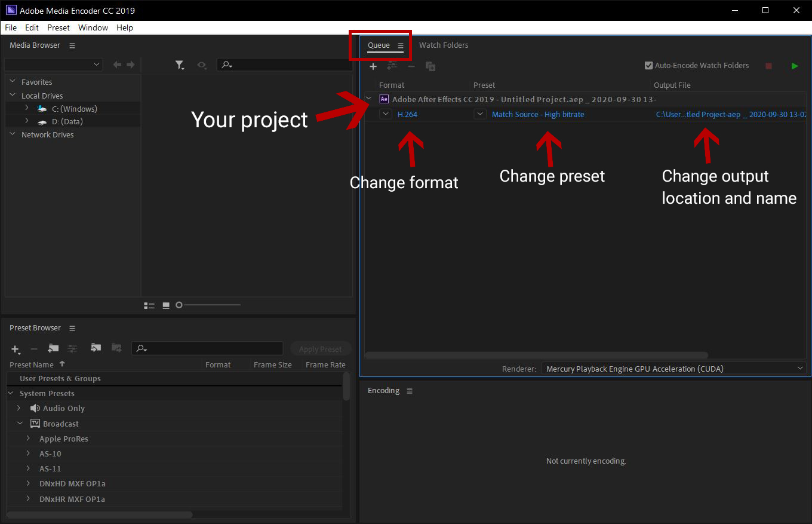The image size is (812, 524).
Task: Expand the AS-11 preset folder
Action: 28,468
